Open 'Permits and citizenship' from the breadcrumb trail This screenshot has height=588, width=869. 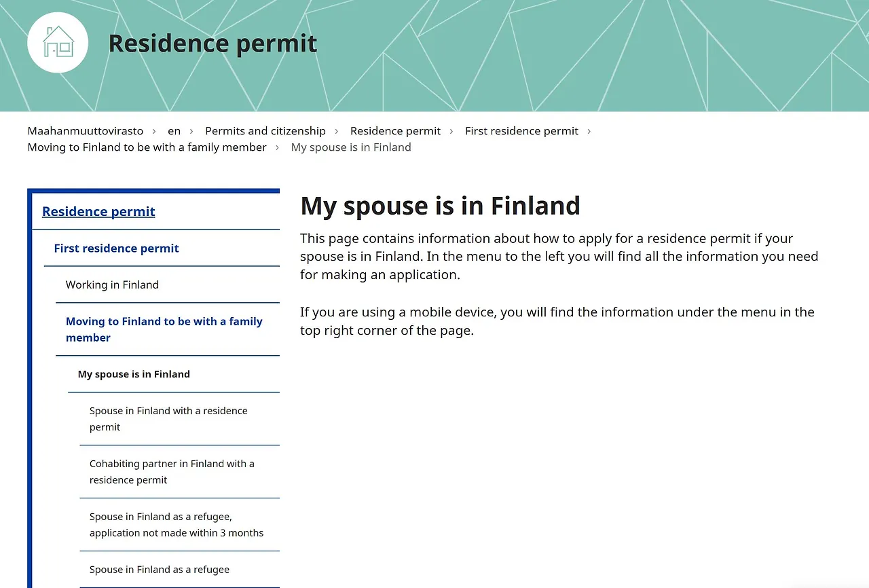click(x=265, y=130)
